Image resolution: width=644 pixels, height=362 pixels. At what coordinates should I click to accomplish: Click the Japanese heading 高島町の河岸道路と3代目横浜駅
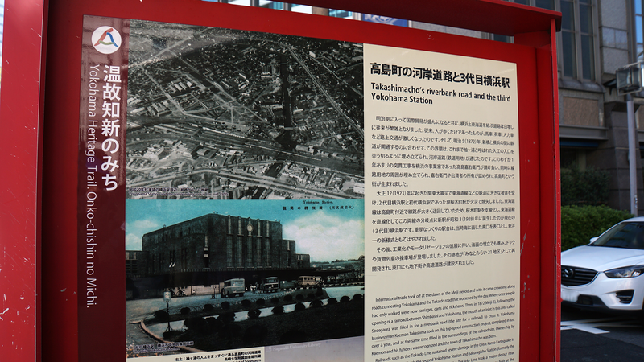click(440, 75)
